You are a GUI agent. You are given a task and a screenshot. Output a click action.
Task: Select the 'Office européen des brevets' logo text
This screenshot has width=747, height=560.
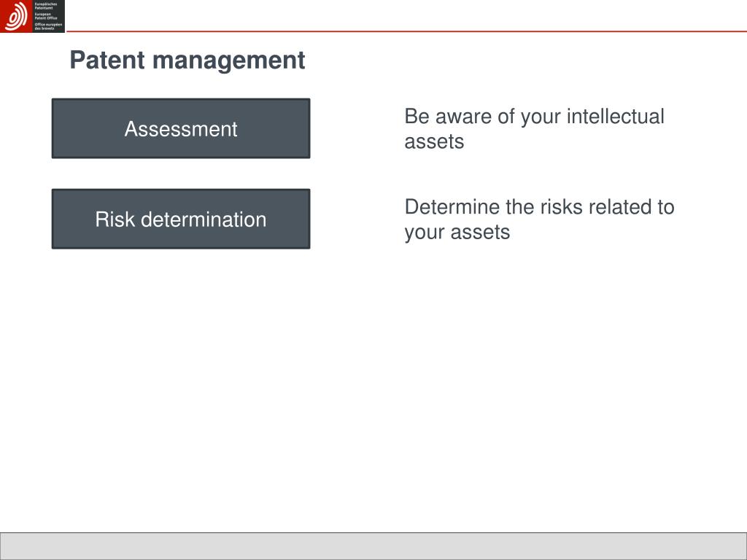pos(48,26)
